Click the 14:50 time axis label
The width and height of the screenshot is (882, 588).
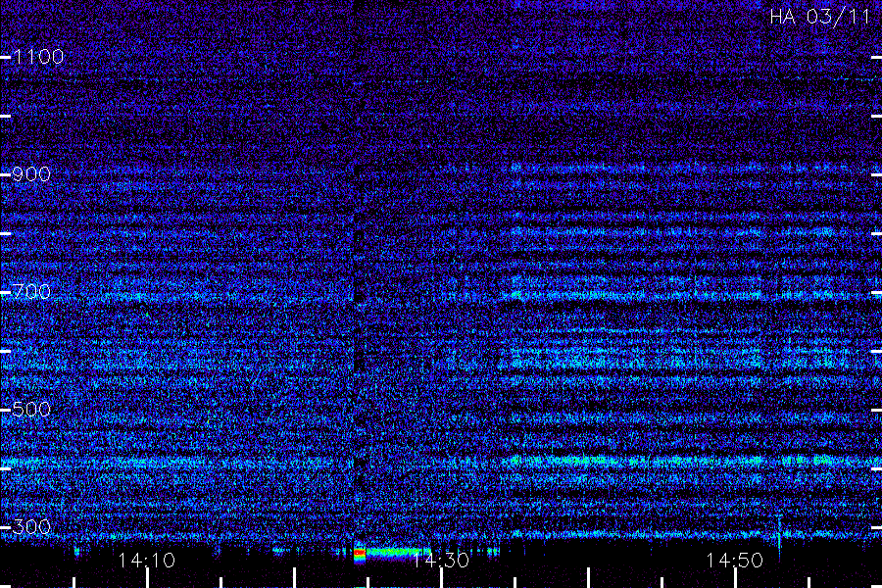click(735, 561)
